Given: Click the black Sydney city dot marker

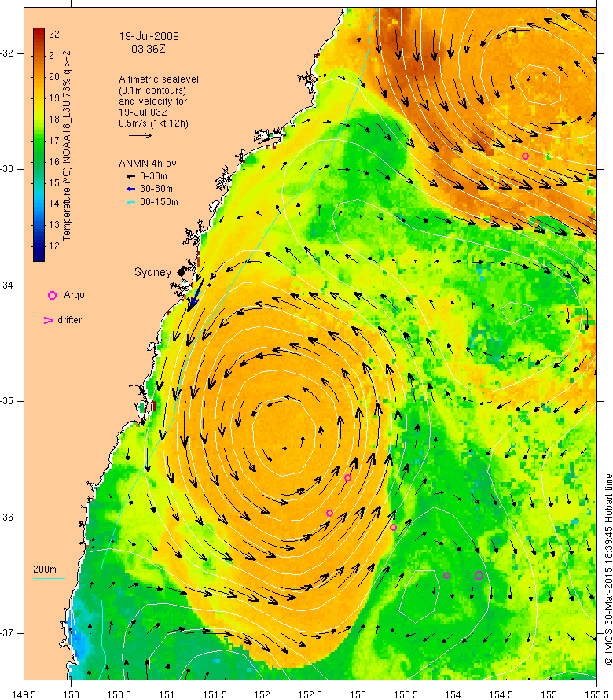Looking at the screenshot, I should tap(181, 272).
